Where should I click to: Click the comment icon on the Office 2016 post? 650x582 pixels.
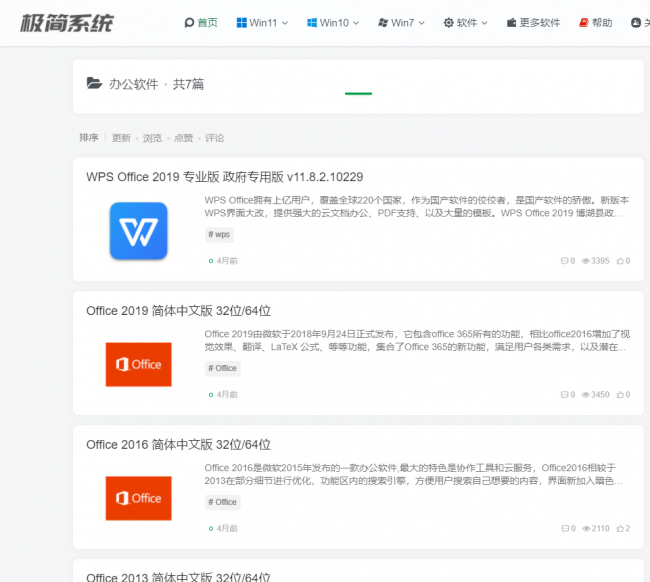click(565, 529)
